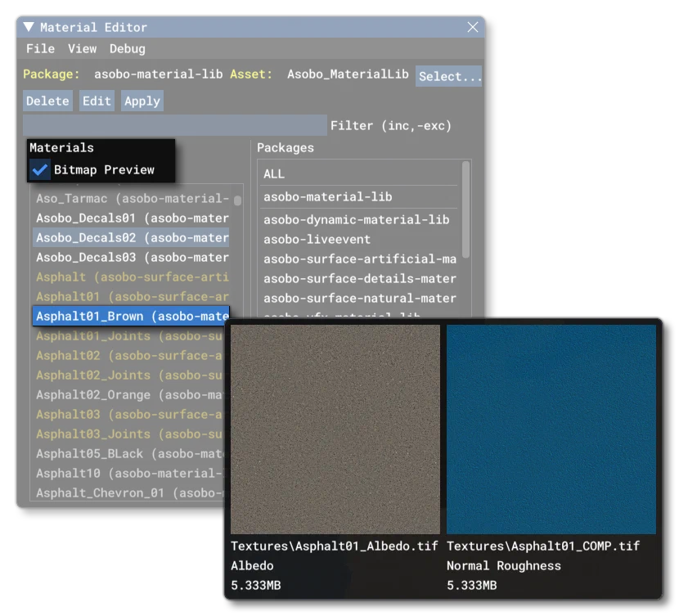
Task: Select Asphalt01_Joints material
Action: click(128, 336)
